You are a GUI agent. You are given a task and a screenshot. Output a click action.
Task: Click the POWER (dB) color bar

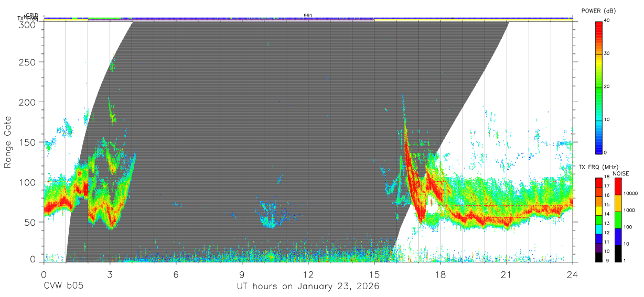(598, 87)
